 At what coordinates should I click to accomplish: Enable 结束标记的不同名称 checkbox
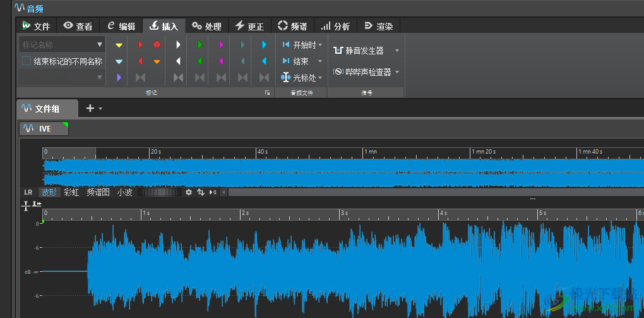point(27,61)
